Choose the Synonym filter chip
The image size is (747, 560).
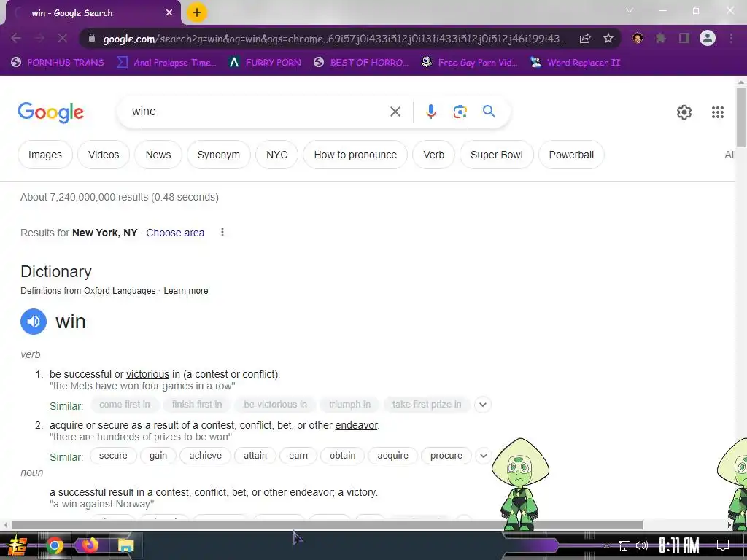click(x=219, y=155)
